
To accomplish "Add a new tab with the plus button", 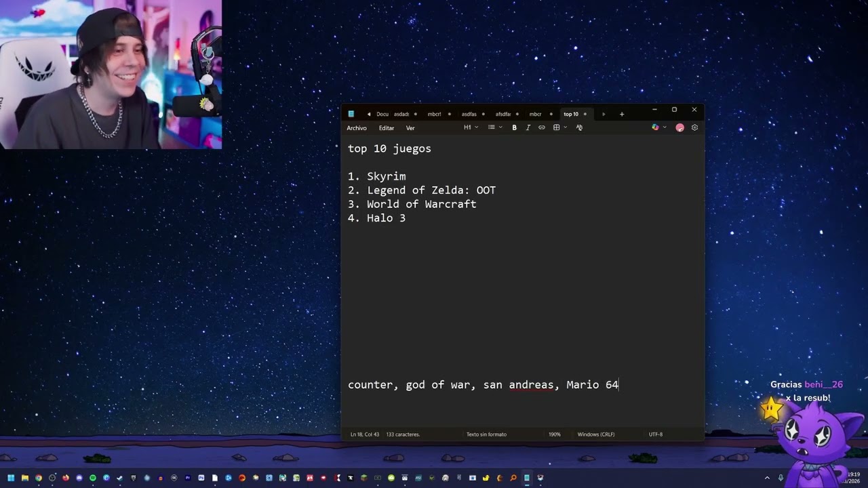I will (622, 114).
